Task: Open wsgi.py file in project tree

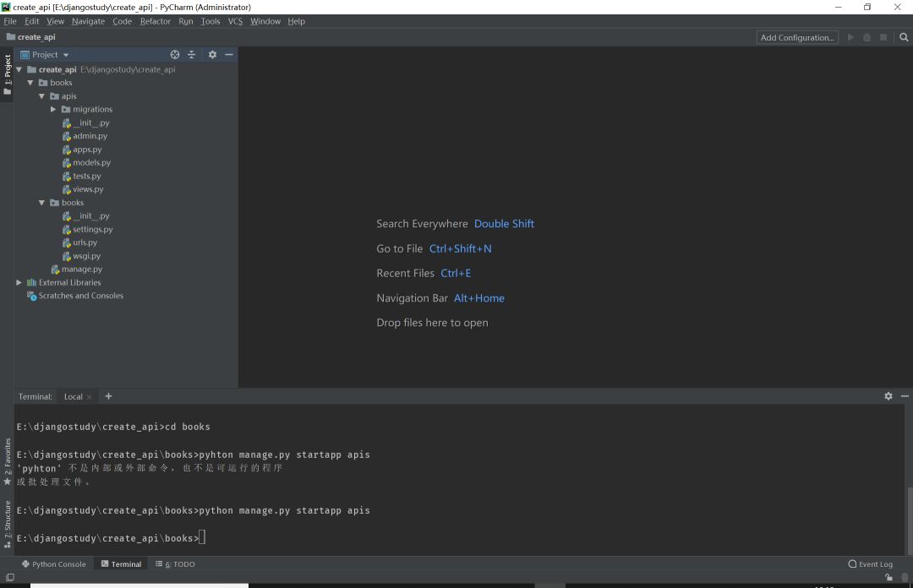Action: [x=86, y=256]
